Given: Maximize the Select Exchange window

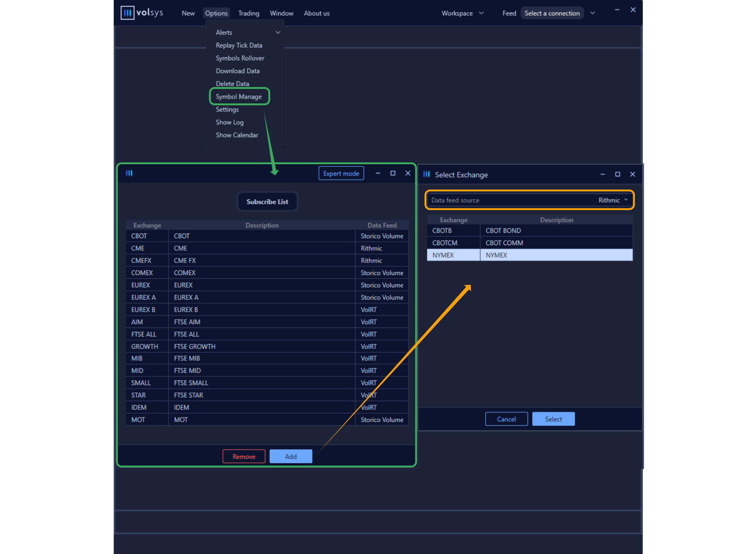Looking at the screenshot, I should (618, 174).
